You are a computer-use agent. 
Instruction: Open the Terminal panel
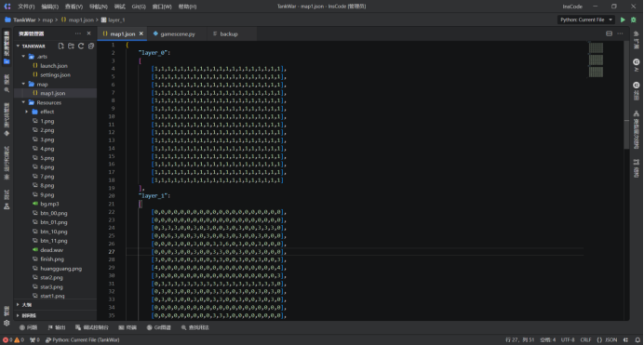127,327
